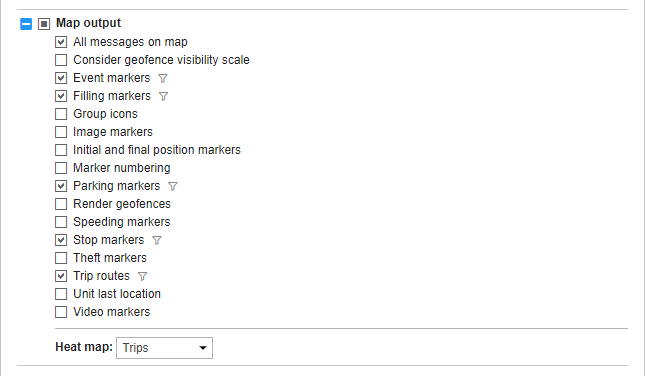This screenshot has width=645, height=376.
Task: Collapse the Map output section
Action: coord(26,24)
